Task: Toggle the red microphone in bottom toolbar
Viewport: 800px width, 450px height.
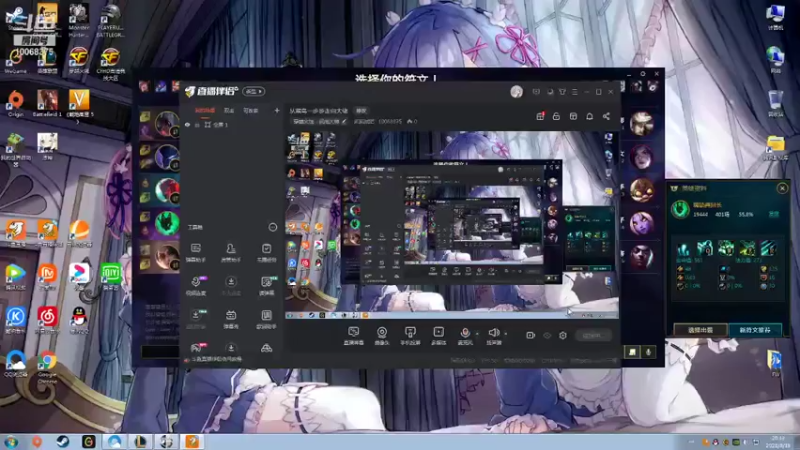Action: coord(465,336)
